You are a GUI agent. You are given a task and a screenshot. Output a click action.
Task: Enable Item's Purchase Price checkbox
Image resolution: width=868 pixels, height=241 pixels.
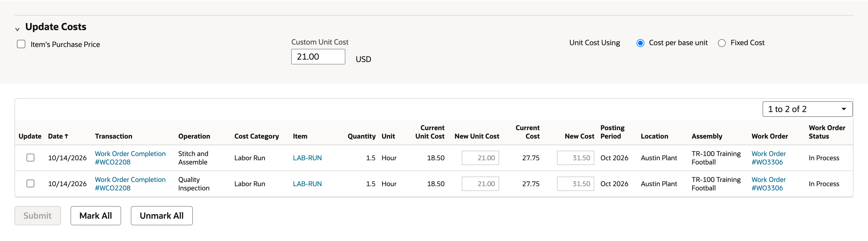21,44
